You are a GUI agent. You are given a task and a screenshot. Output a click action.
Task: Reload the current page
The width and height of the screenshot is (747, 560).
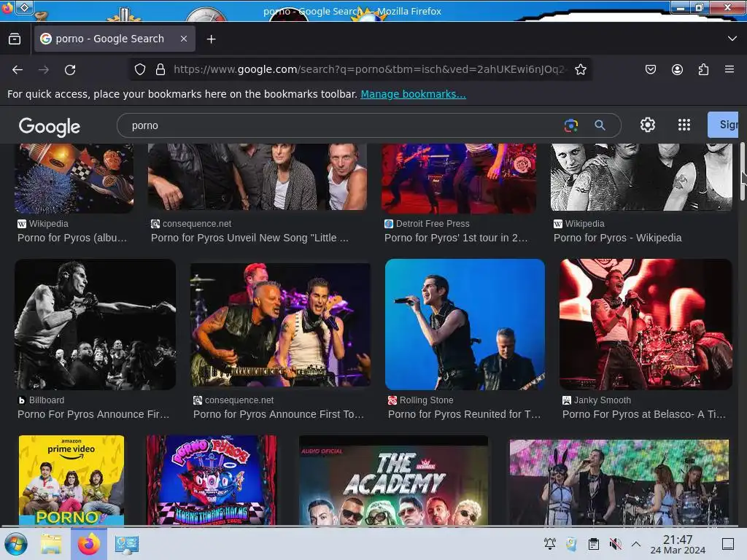(x=70, y=70)
